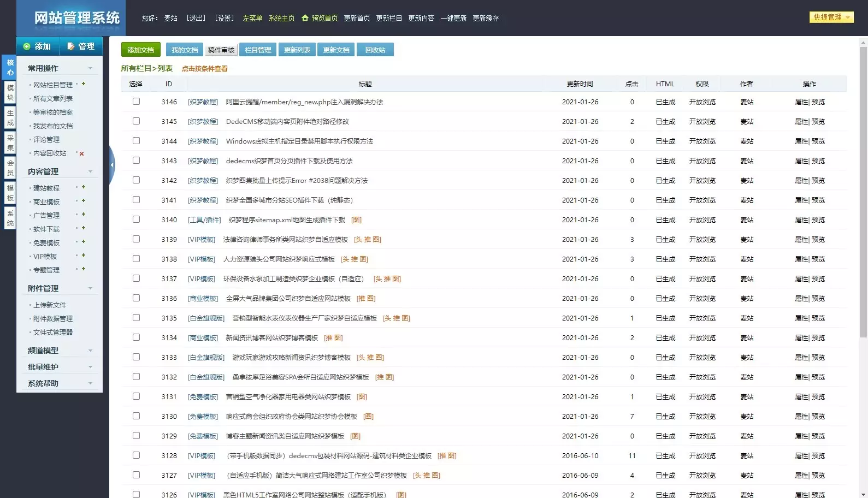This screenshot has width=868, height=498.
Task: Click the house icon beside 预览首页
Action: pyautogui.click(x=305, y=18)
